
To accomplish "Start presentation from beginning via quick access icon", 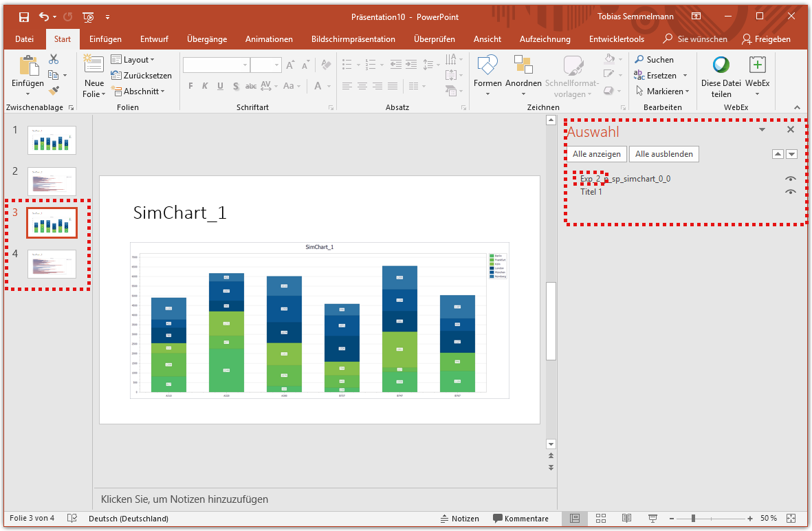I will (x=89, y=17).
